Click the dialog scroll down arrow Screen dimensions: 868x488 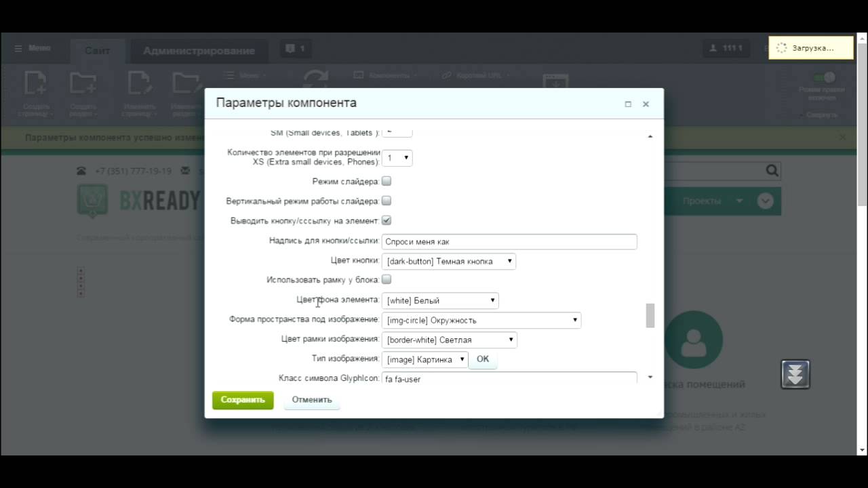click(650, 377)
